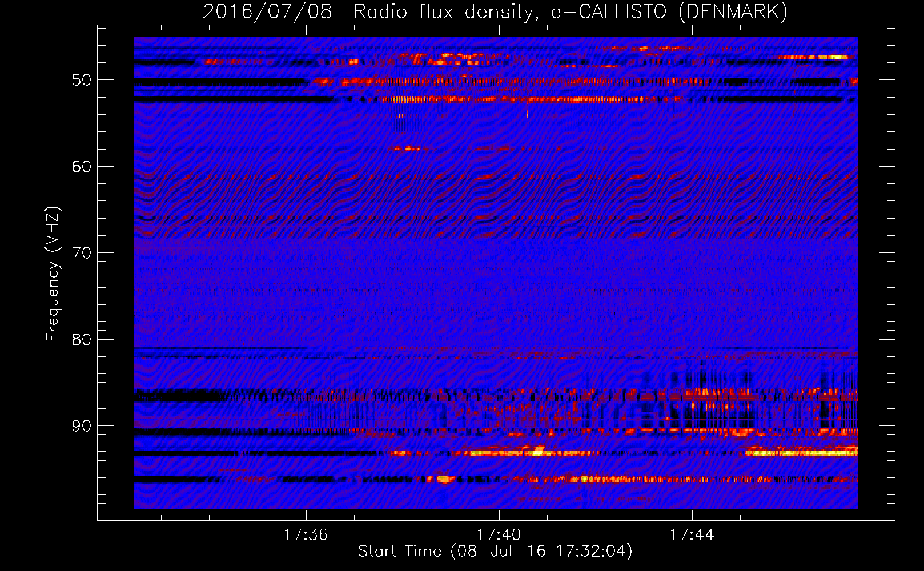The height and width of the screenshot is (571, 924).
Task: Click the 60 frequency tick label
Action: click(82, 167)
